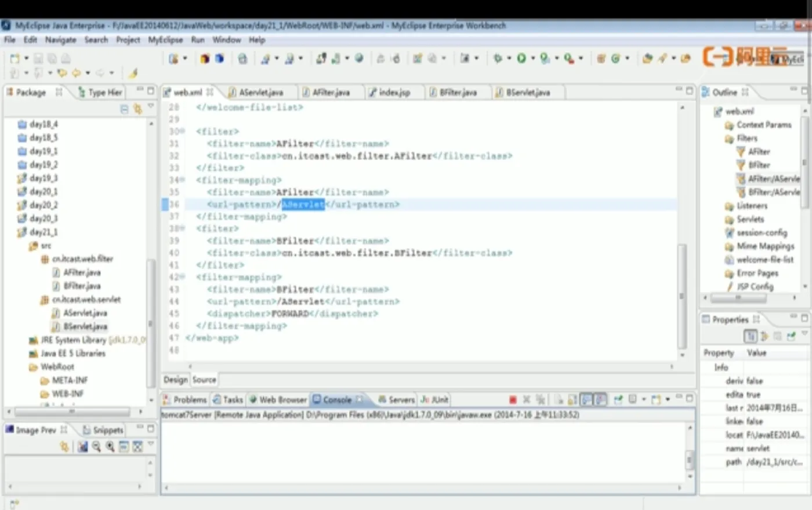Screen dimensions: 812x510
Task: Click the Debug bug icon in toolbar
Action: (x=497, y=58)
